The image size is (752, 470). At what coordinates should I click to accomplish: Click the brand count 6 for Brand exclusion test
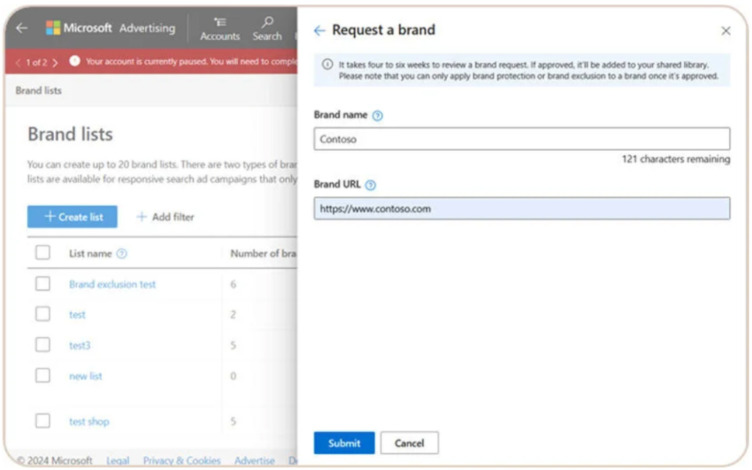point(233,284)
